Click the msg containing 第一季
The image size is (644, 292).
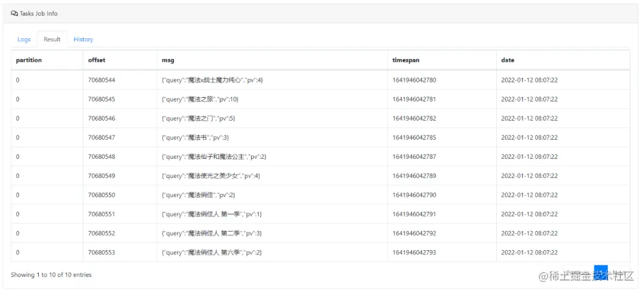[x=212, y=214]
